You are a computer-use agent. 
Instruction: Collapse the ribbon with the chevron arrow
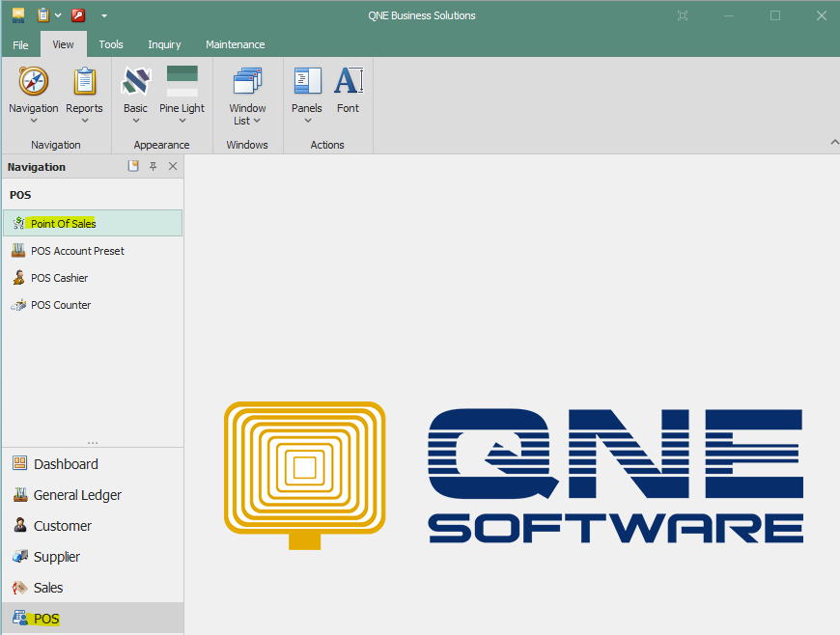pos(834,142)
